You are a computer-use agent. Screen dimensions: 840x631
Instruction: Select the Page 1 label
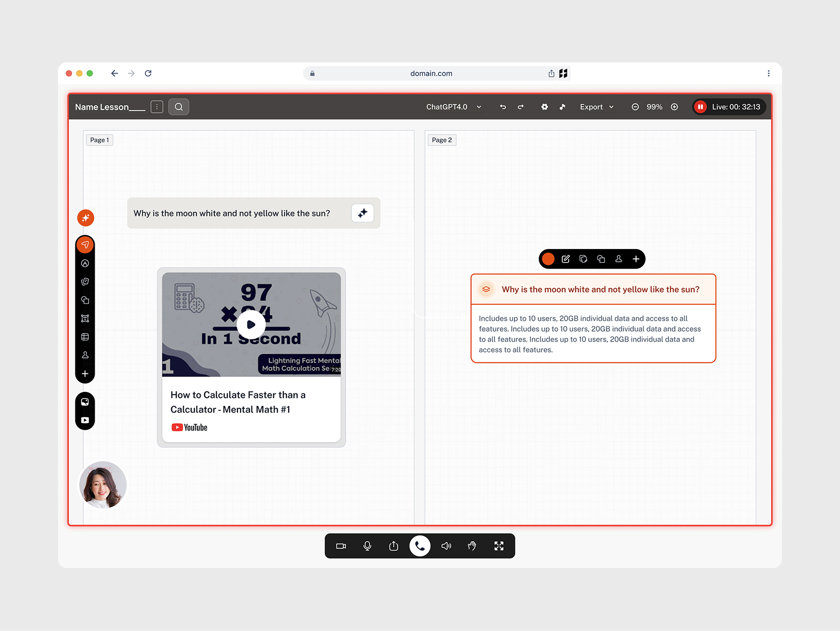click(x=100, y=140)
